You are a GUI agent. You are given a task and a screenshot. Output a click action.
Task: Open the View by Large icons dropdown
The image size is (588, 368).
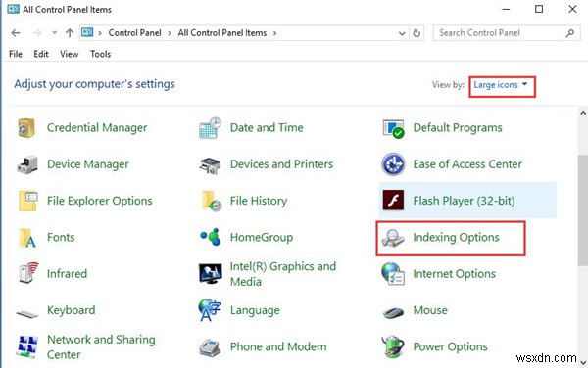click(x=500, y=85)
